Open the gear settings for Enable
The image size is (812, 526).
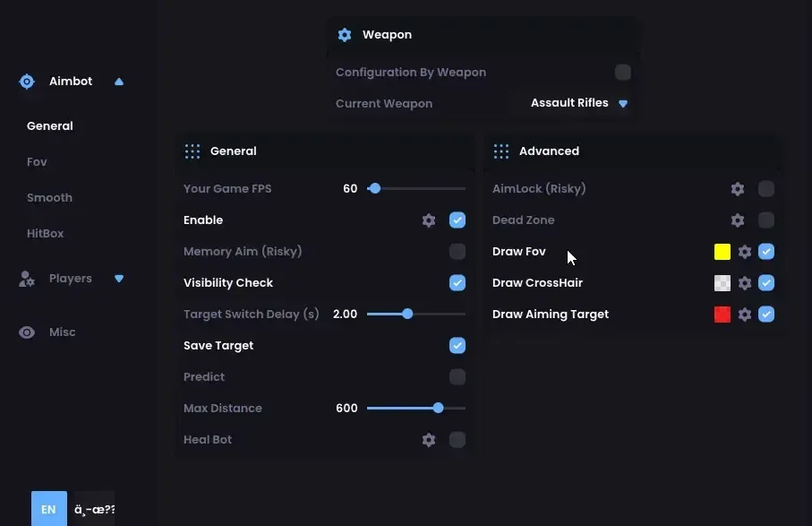click(429, 220)
